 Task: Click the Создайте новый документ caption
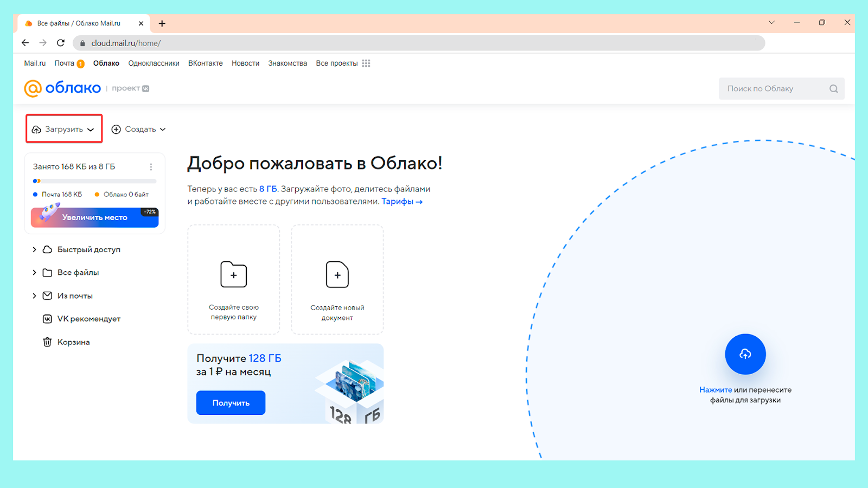337,312
